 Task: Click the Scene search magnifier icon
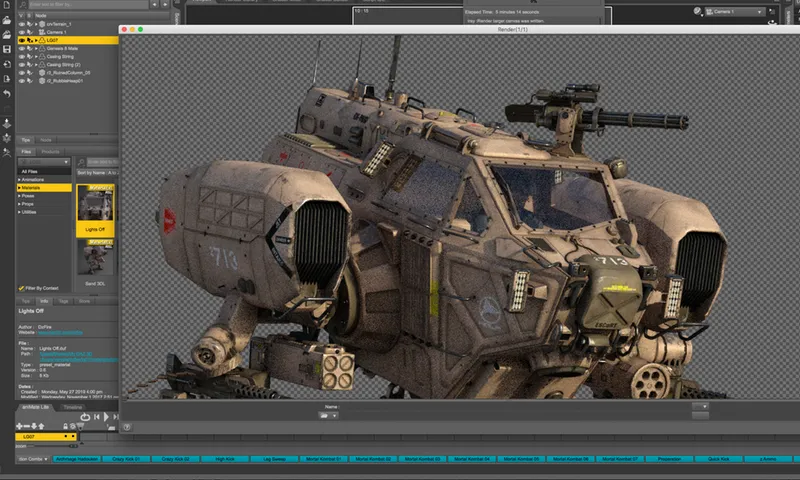click(22, 5)
